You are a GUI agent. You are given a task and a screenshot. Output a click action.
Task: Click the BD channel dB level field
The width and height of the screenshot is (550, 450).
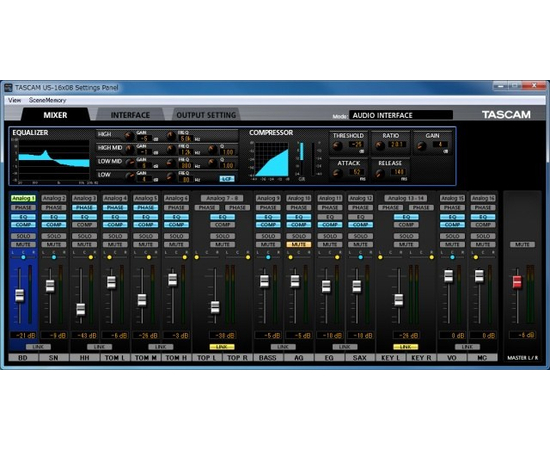(23, 335)
